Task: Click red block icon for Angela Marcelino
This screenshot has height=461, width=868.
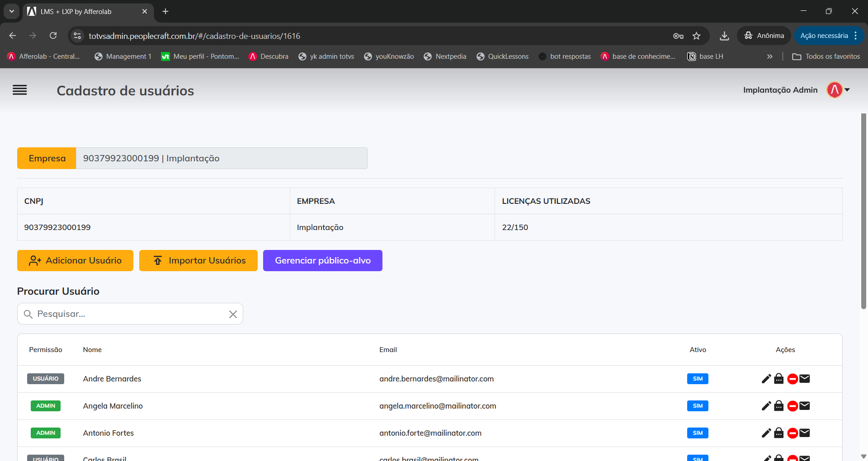Action: pos(793,406)
